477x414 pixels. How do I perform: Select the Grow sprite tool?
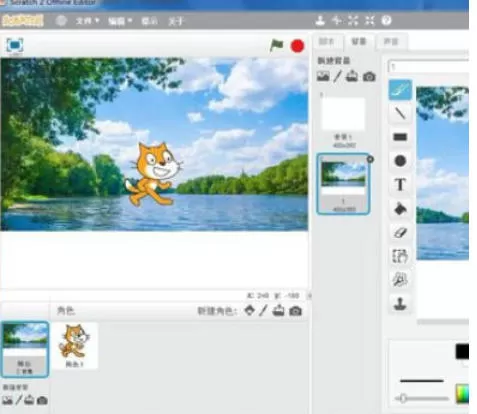353,21
